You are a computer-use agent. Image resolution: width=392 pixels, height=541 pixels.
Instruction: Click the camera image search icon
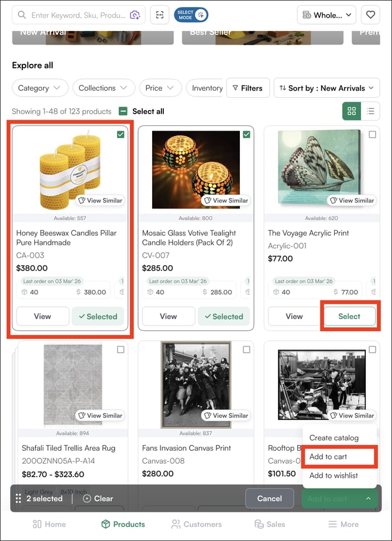tap(135, 15)
